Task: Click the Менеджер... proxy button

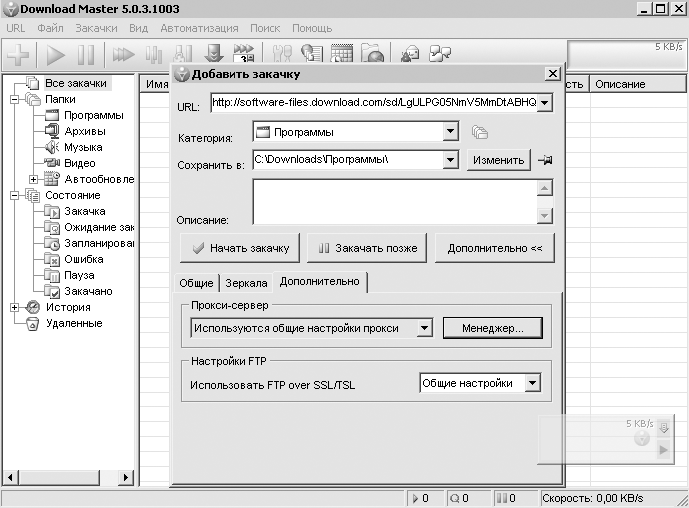Action: [493, 328]
